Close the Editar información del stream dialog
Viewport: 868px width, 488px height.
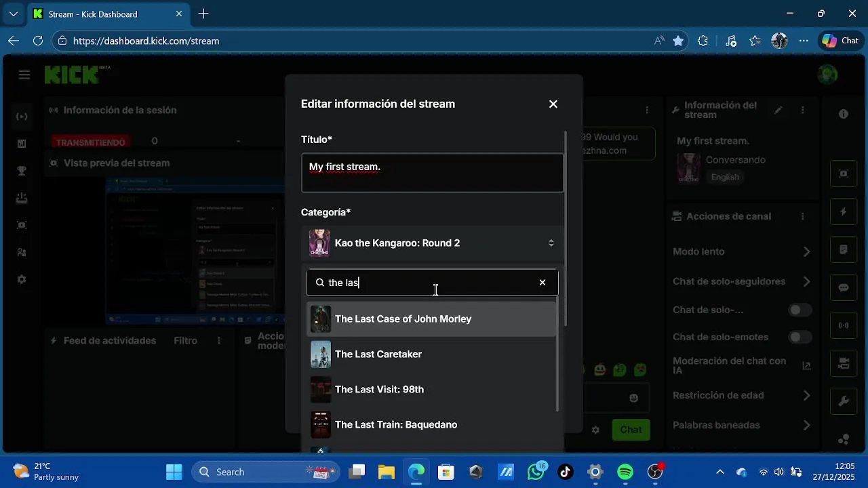click(553, 104)
